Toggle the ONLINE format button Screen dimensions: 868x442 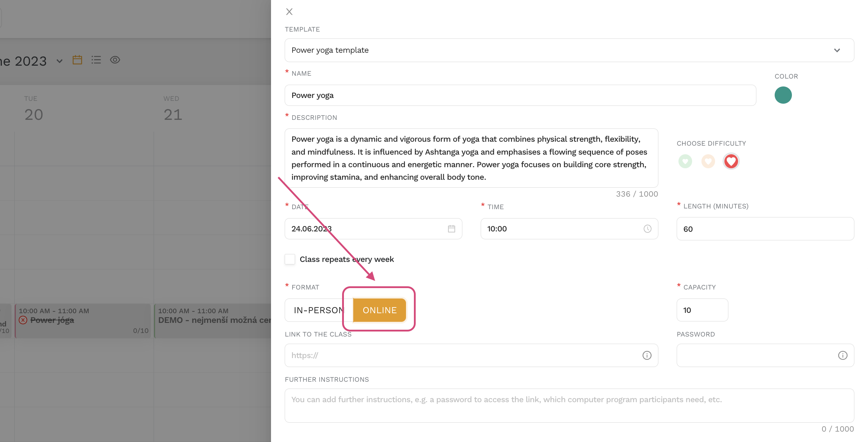(379, 310)
